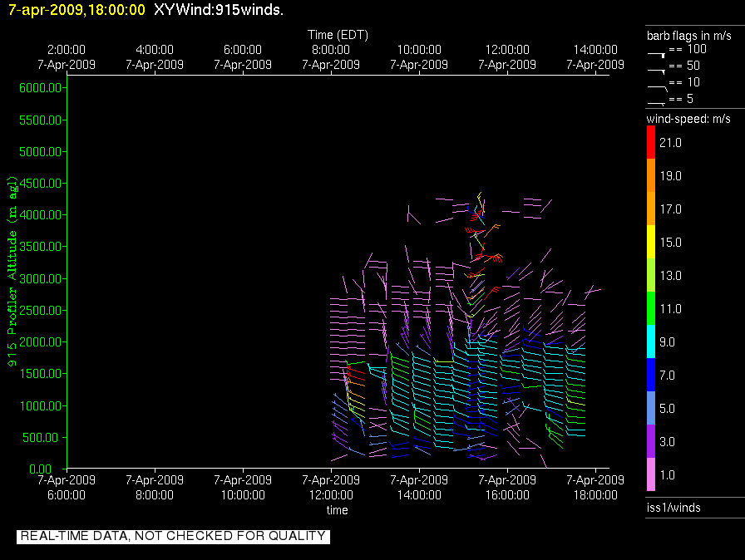Click the cyan 9.0 wind-speed color band
The image size is (745, 560).
coord(651,341)
